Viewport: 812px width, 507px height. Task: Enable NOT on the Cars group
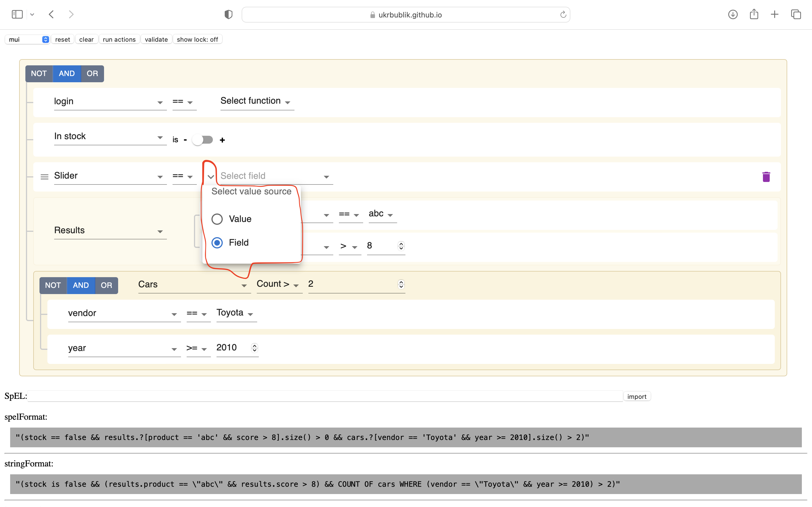click(53, 285)
